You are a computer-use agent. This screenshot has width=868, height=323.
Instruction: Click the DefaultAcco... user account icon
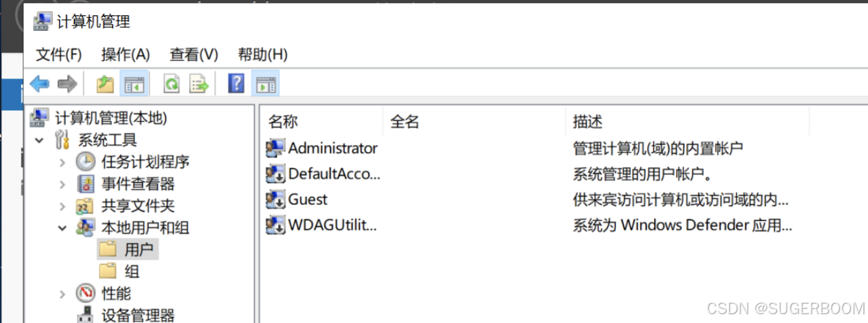click(275, 174)
